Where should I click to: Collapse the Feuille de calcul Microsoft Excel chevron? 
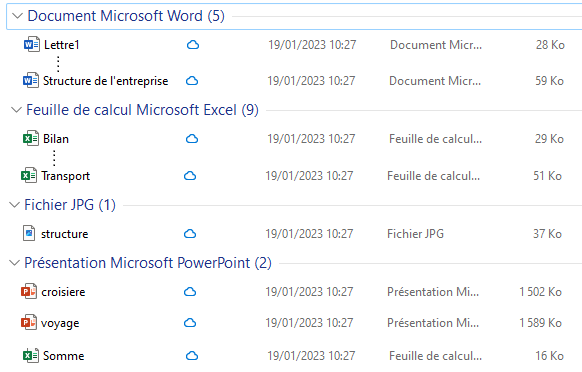click(16, 110)
